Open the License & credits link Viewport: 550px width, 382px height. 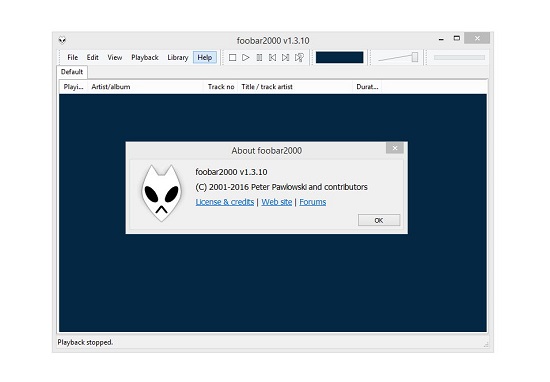pos(225,202)
